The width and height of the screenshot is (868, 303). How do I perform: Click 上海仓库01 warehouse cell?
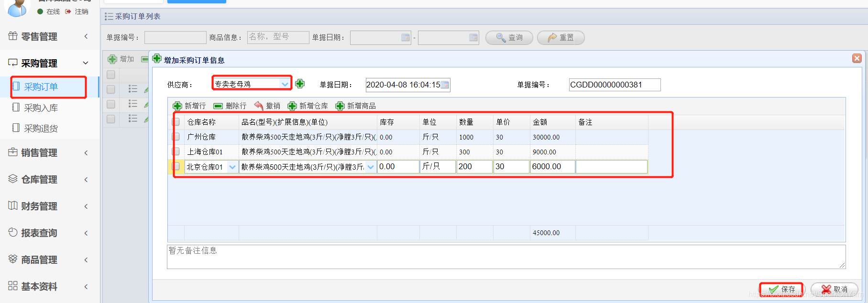click(211, 152)
